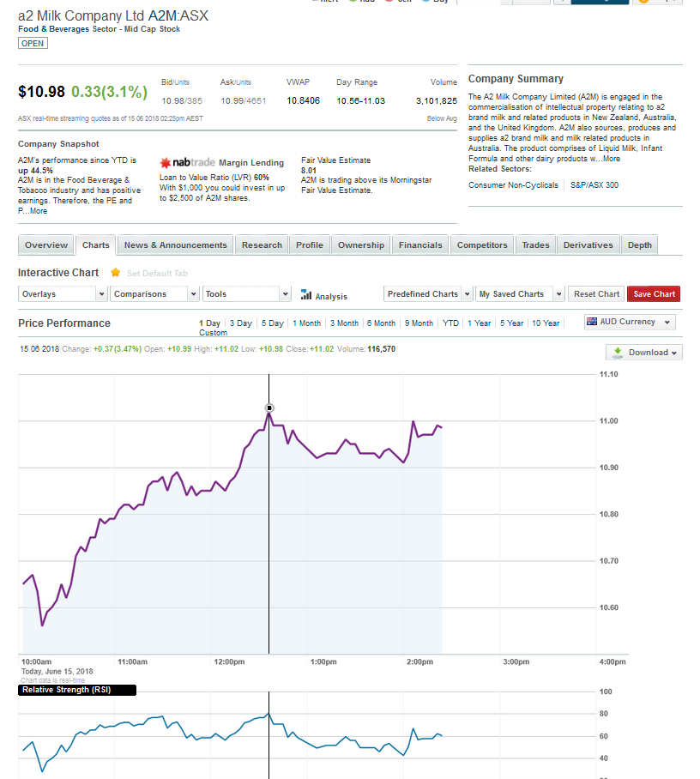
Task: Open the Download menu arrow
Action: click(x=674, y=353)
